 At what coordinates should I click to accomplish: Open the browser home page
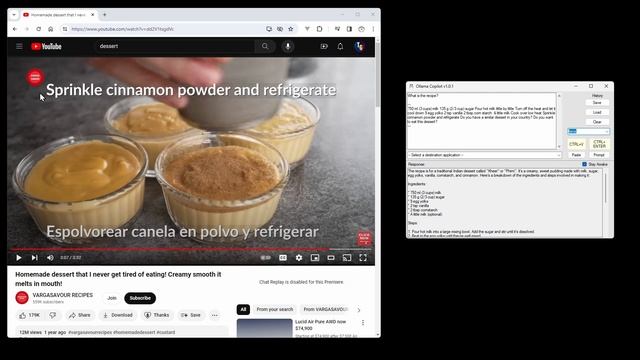pyautogui.click(x=51, y=29)
